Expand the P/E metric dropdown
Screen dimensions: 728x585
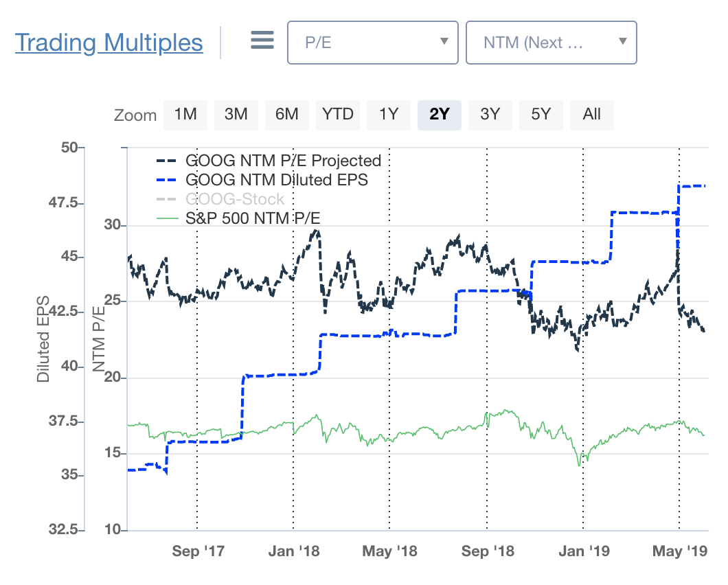click(373, 43)
